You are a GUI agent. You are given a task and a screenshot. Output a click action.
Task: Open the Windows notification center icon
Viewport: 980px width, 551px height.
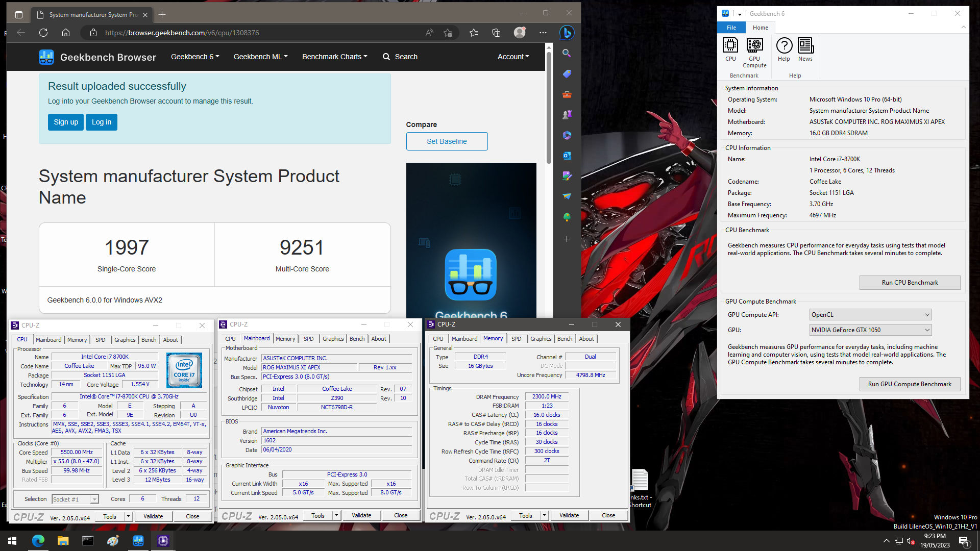tap(964, 541)
